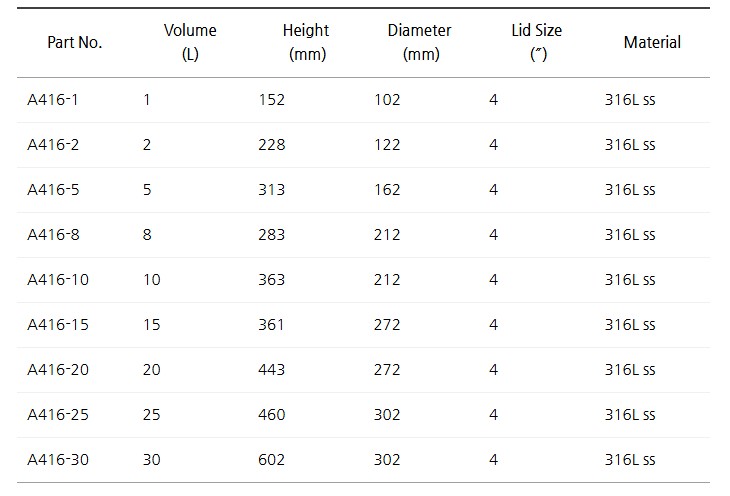The height and width of the screenshot is (496, 730).
Task: Select the height value 443
Action: (271, 370)
